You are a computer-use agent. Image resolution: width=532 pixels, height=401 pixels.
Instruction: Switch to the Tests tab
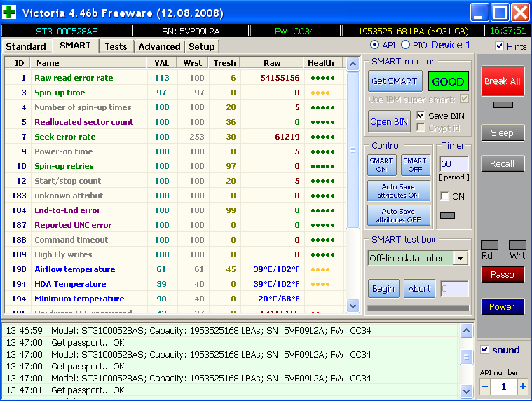(x=116, y=46)
